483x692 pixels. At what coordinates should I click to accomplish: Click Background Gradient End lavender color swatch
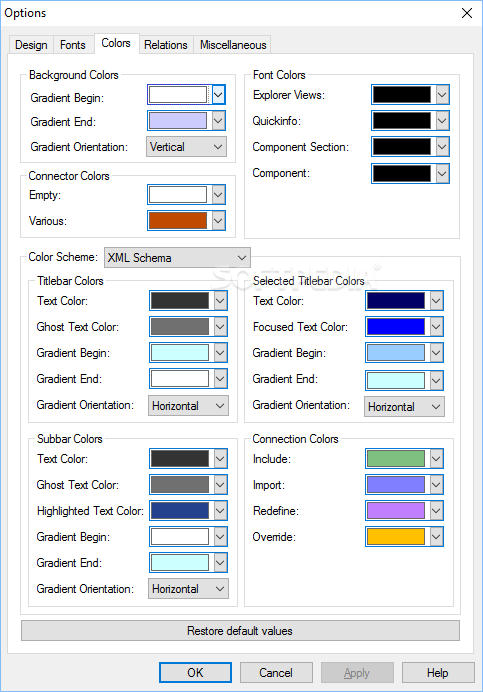pyautogui.click(x=178, y=121)
